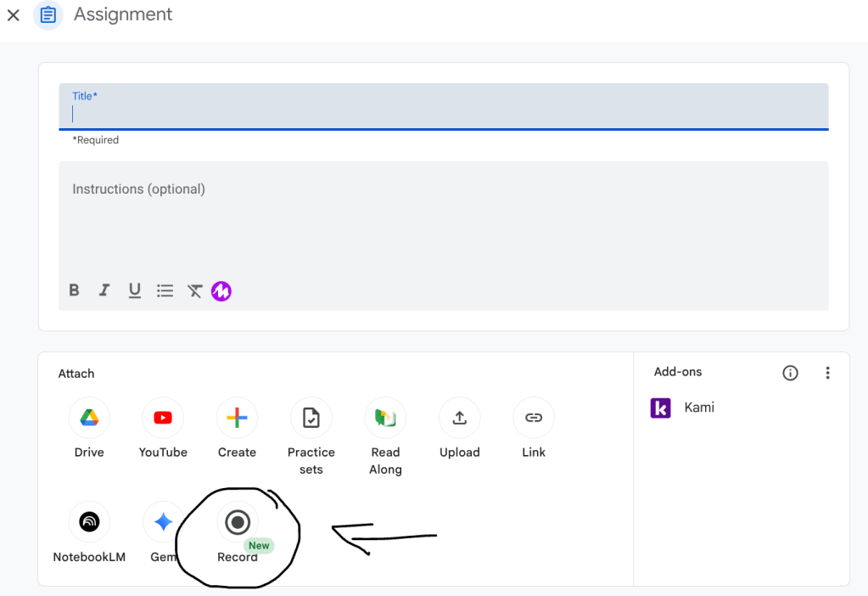Viewport: 868px width, 596px height.
Task: Open Add-ons more options menu
Action: 827,373
